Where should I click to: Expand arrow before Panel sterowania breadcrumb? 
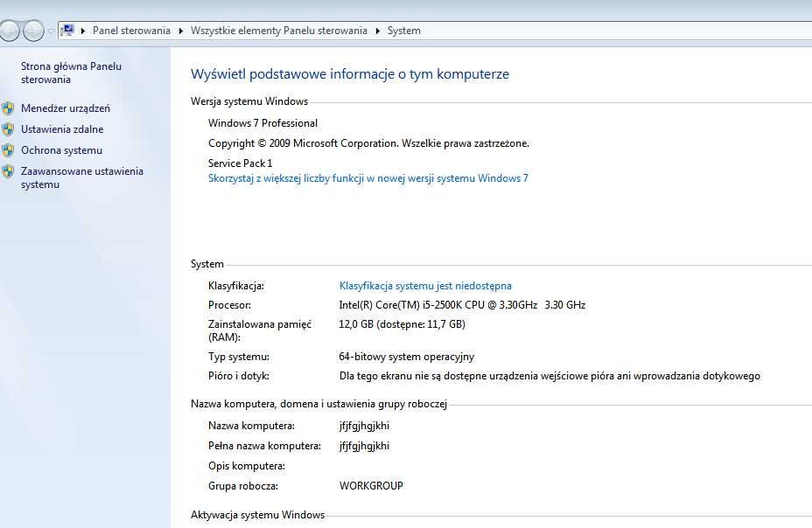[x=83, y=31]
